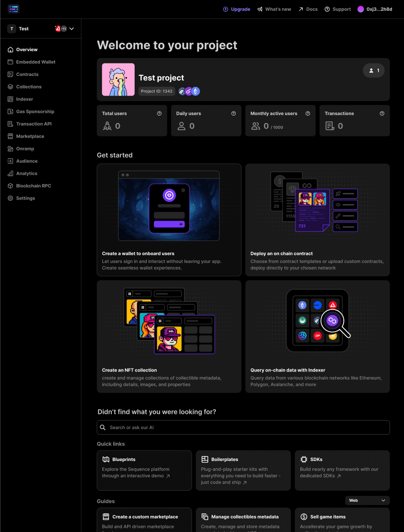The width and height of the screenshot is (404, 532).
Task: Click the Marketplace storefront icon in the sidebar
Action: [x=10, y=137]
